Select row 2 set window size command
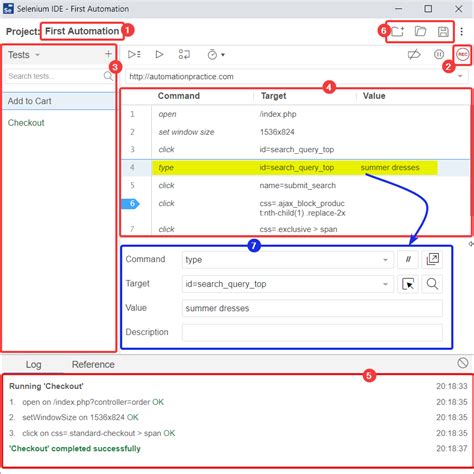The width and height of the screenshot is (474, 474). 295,132
